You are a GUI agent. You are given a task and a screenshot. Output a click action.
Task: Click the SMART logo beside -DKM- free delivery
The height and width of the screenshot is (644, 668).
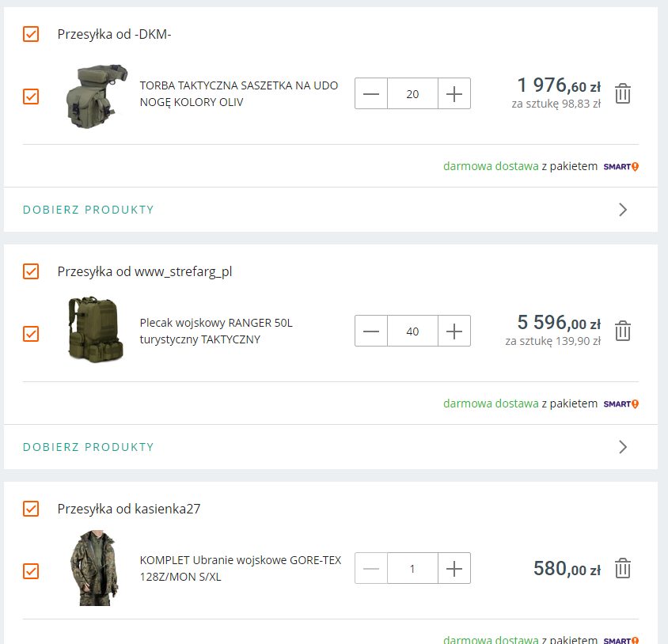click(621, 167)
